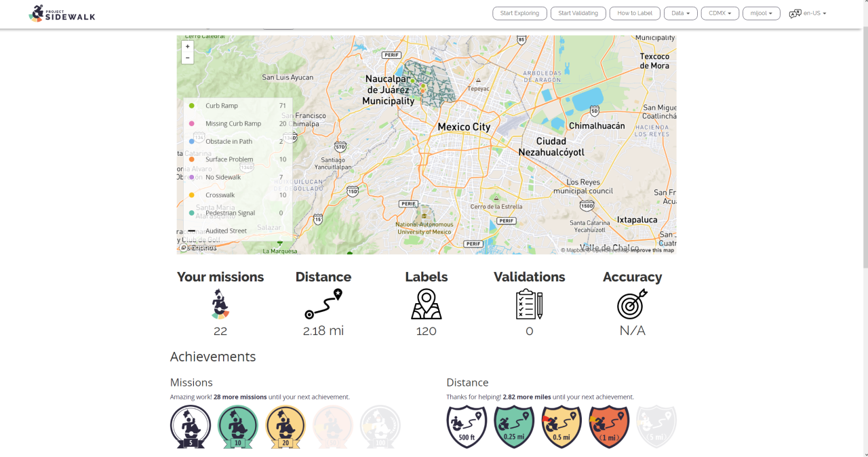Click the audited neighborhood area on map
868x457 pixels.
click(426, 84)
